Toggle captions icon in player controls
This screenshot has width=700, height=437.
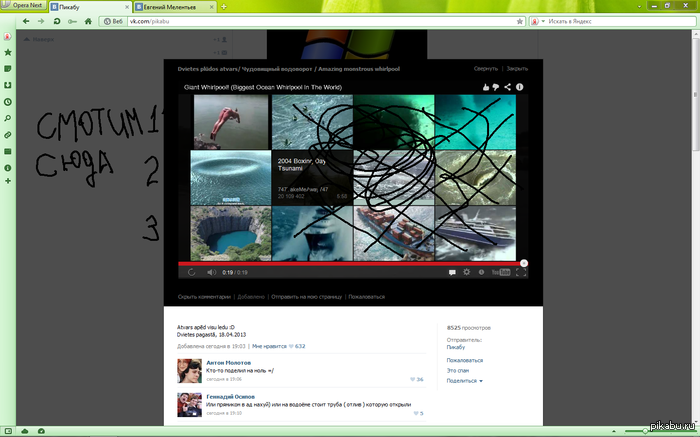451,272
